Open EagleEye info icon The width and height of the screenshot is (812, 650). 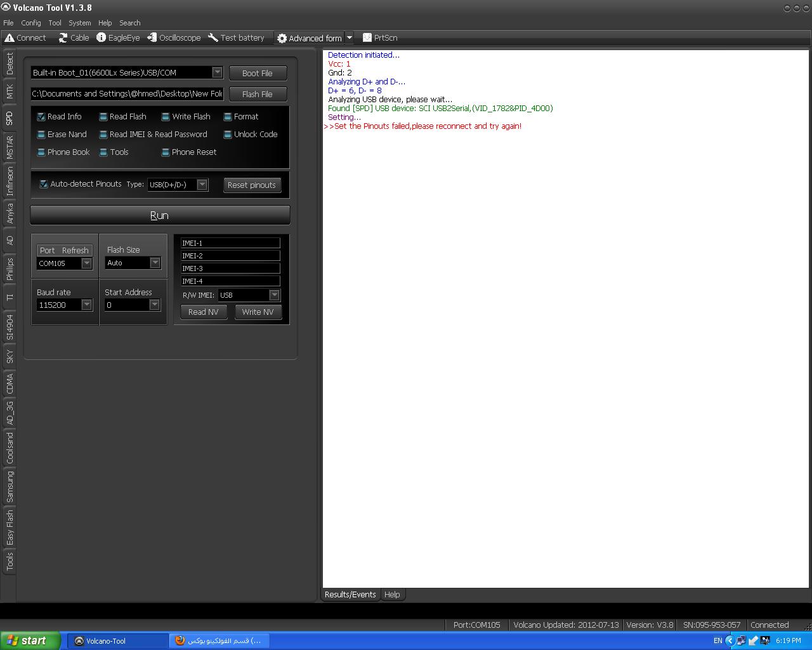coord(101,38)
